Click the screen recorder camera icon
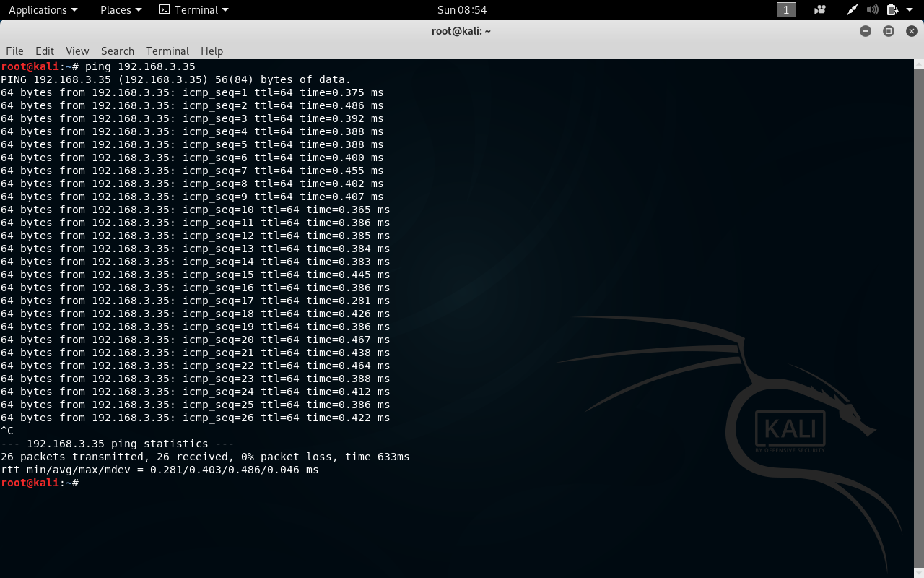The height and width of the screenshot is (578, 924). pyautogui.click(x=819, y=9)
